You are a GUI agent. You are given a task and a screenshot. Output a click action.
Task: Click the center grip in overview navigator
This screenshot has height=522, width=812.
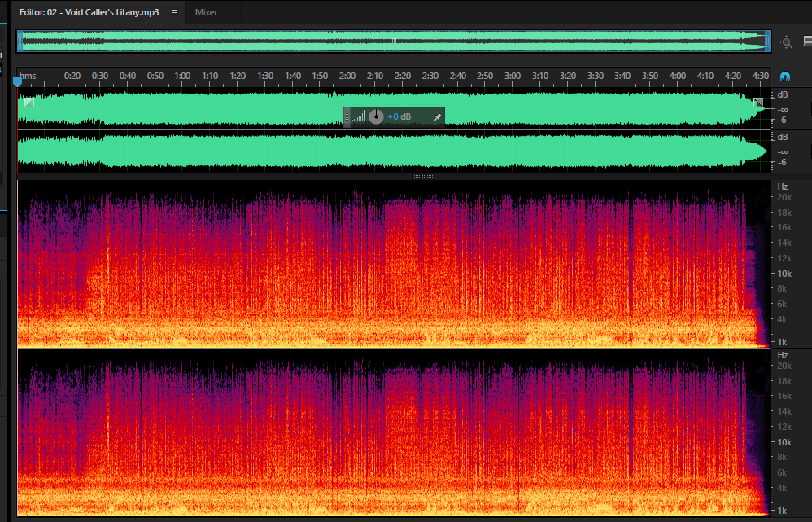click(393, 41)
